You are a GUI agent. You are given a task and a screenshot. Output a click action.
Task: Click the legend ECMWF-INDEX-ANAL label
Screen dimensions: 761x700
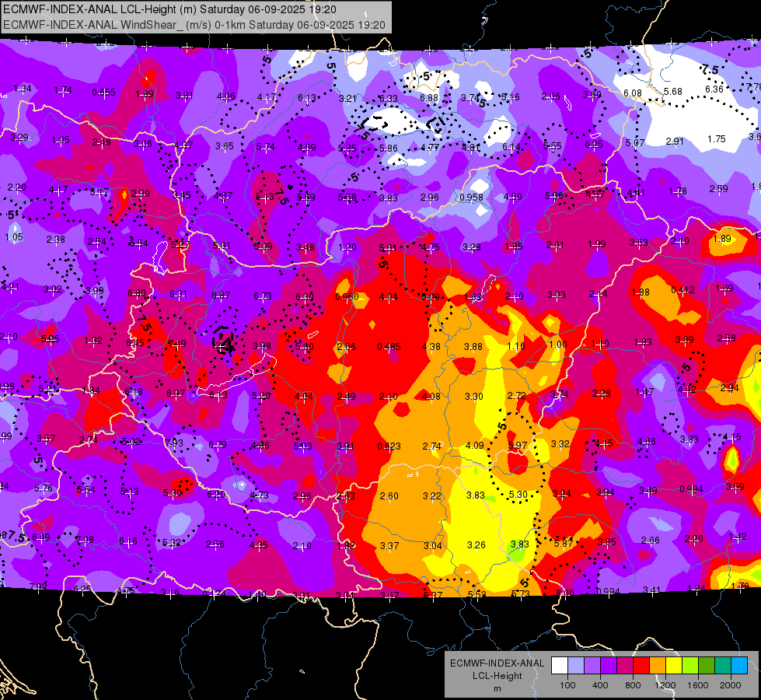tap(497, 663)
